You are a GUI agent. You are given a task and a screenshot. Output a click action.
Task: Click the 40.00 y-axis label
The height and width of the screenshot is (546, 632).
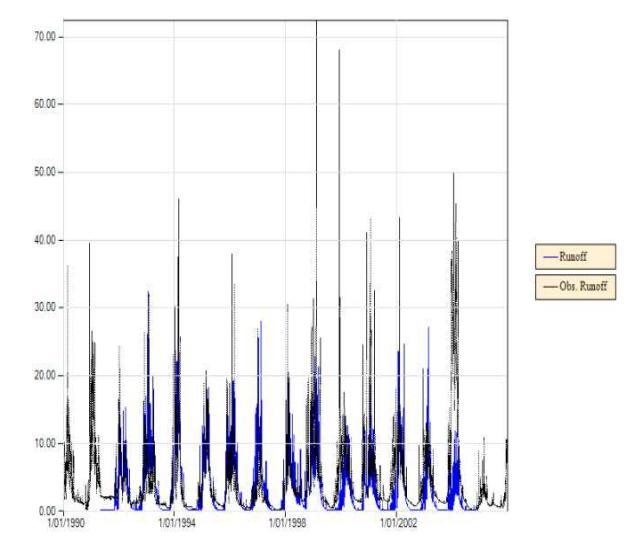tap(45, 240)
